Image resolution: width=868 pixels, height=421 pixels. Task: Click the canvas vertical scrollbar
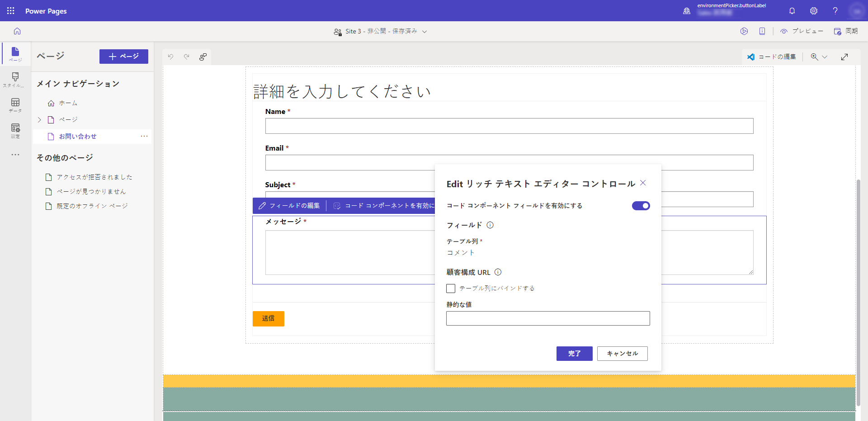858,293
